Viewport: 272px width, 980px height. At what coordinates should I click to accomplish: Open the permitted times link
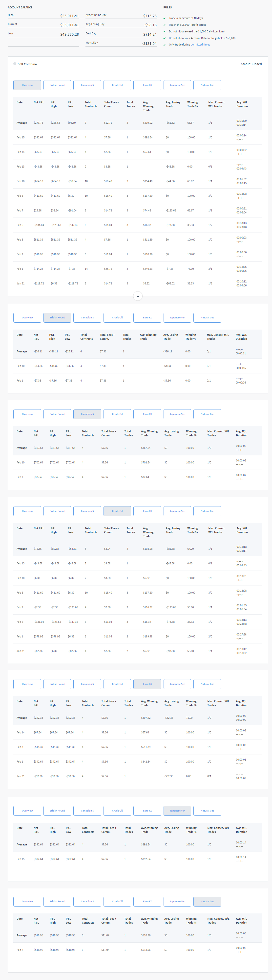point(200,45)
